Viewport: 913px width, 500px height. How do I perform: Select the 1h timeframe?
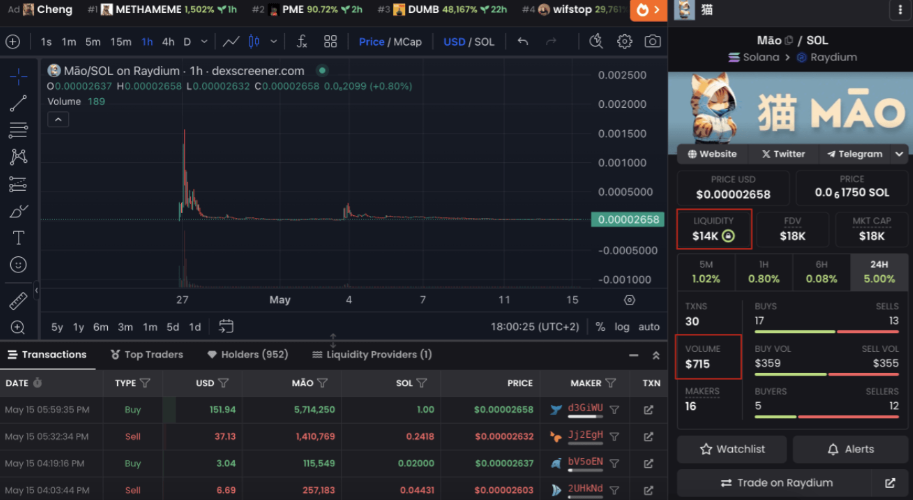147,42
